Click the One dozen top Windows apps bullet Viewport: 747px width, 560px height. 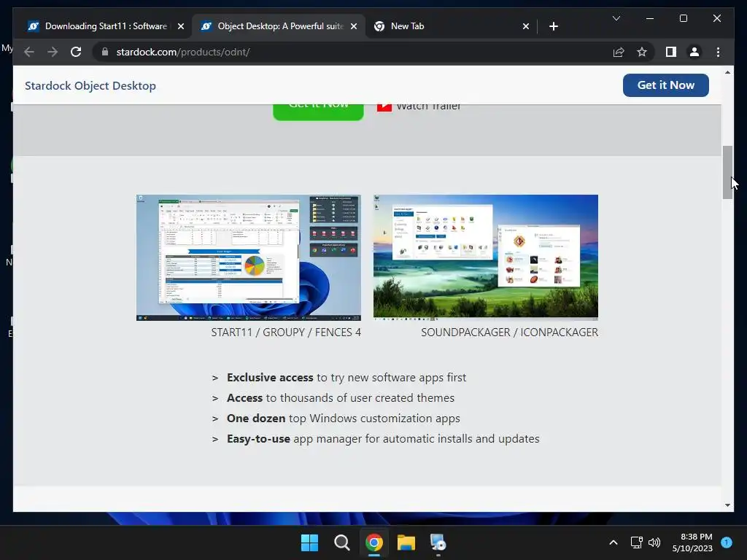pos(343,419)
